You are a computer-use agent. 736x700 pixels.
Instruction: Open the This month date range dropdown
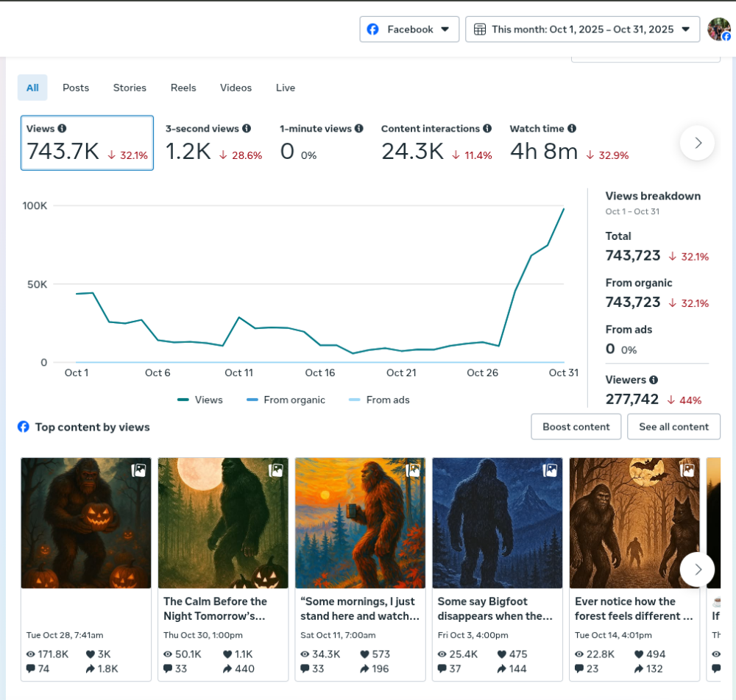click(582, 29)
